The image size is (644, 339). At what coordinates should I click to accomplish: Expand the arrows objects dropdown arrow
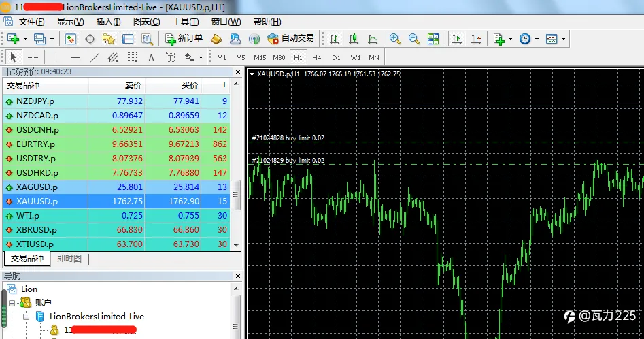(201, 58)
